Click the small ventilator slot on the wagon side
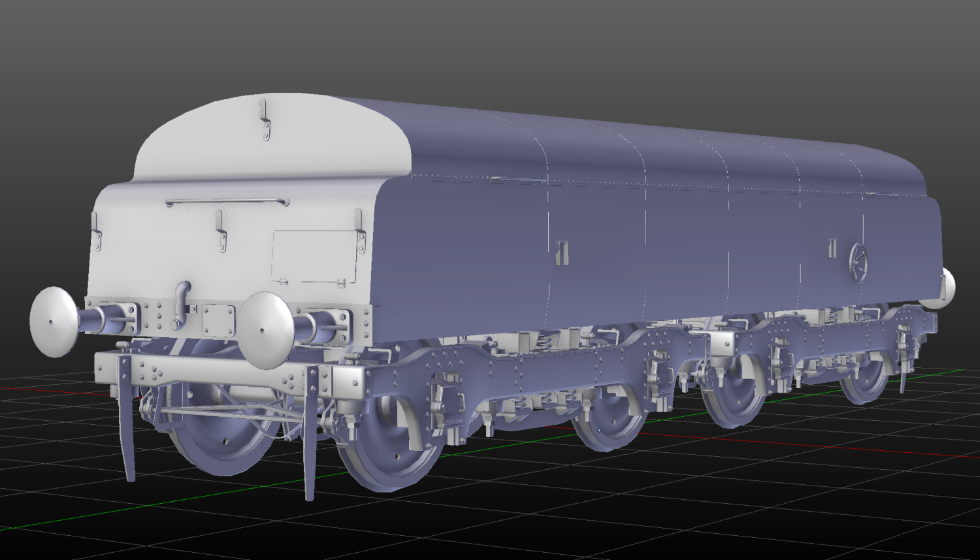This screenshot has height=560, width=980. pos(562,253)
